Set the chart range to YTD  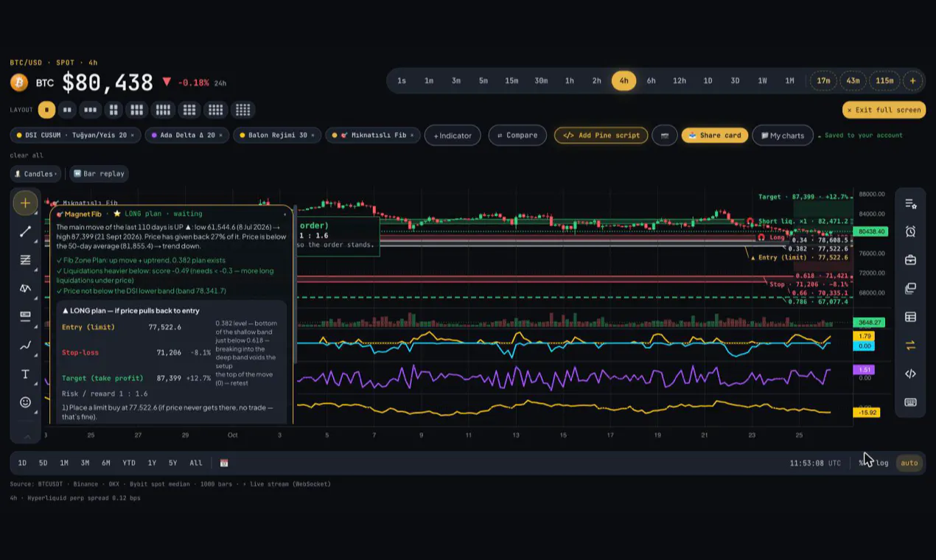click(x=129, y=463)
